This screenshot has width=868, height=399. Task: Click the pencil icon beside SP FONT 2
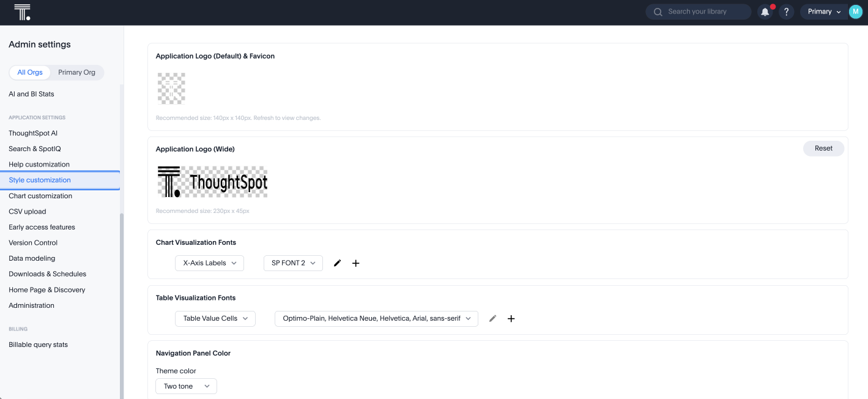337,263
